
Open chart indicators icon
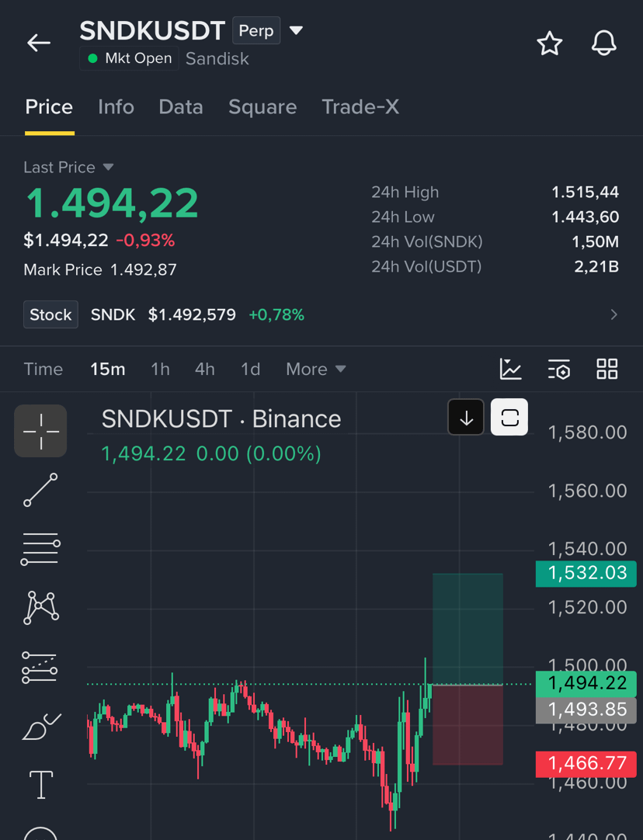(511, 369)
